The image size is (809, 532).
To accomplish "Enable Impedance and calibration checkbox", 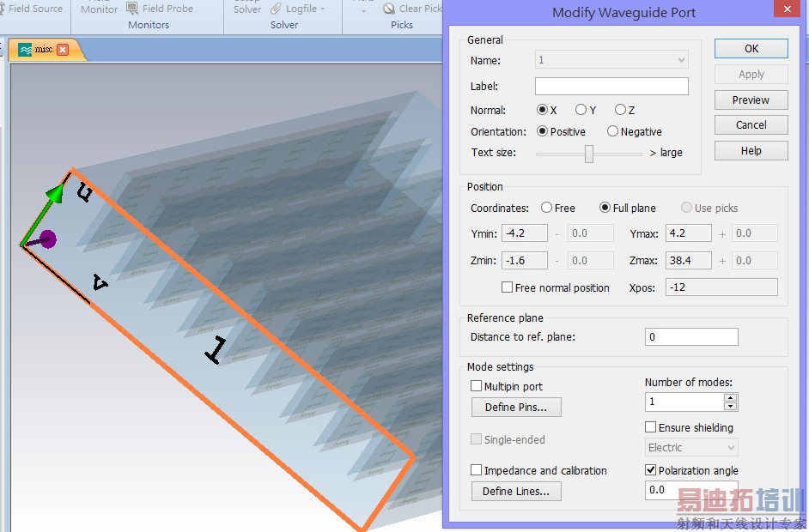I will point(477,469).
